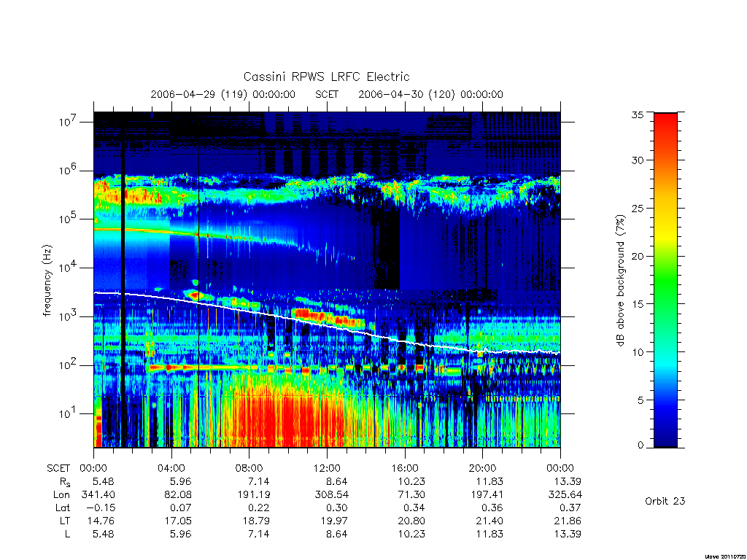Viewport: 747px width, 560px height.
Task: Click the 'Rs' row label
Action: click(65, 482)
